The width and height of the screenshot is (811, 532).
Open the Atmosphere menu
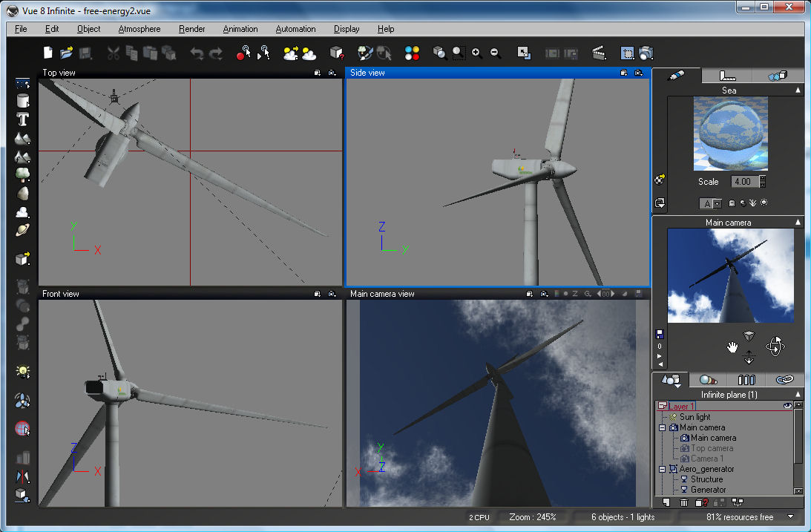139,29
